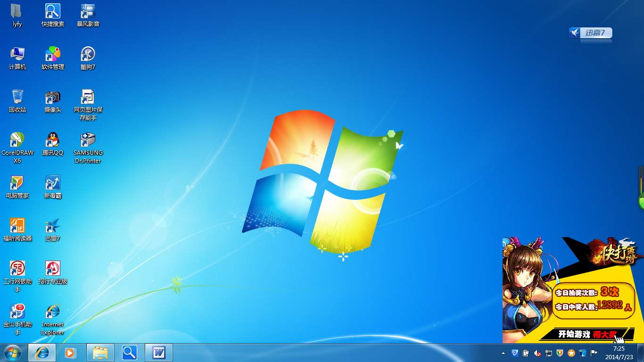
Task: Open Action Center flag tray icon
Action: pos(594,353)
